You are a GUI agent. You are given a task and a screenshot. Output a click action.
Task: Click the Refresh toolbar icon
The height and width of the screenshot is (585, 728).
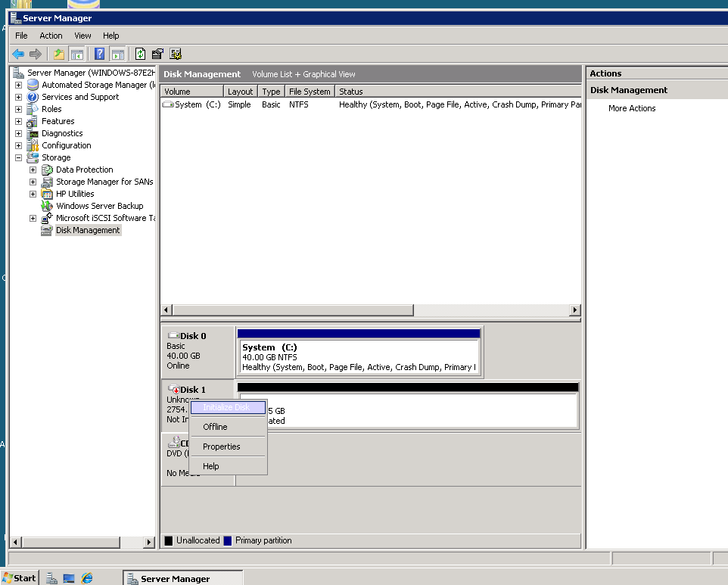tap(140, 54)
